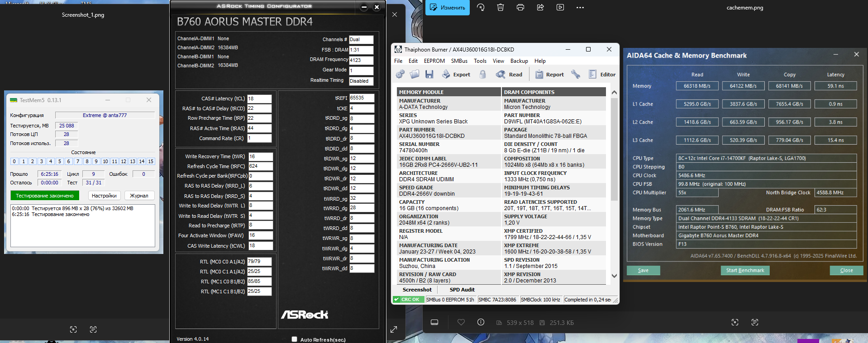
Task: Click the scroll-up arrow in Thaiphoon Burner
Action: pyautogui.click(x=614, y=92)
